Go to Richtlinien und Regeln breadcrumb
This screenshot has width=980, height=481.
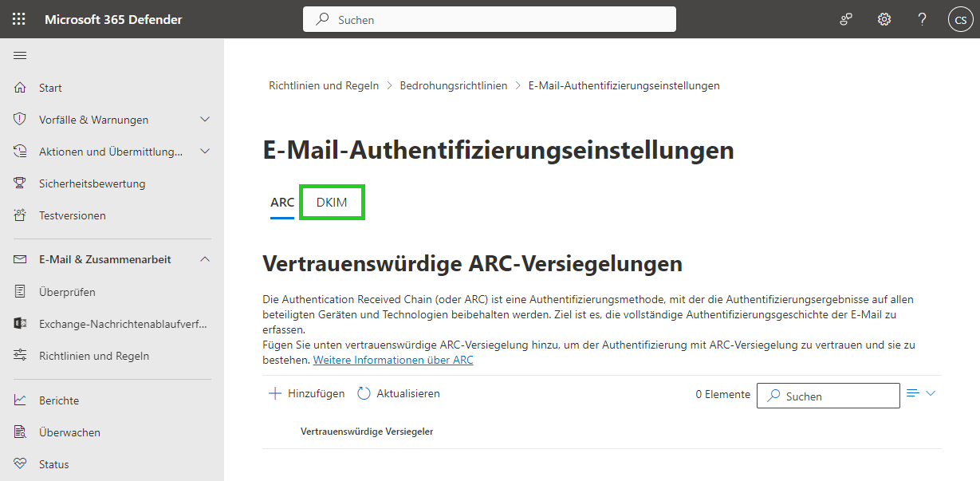click(324, 85)
